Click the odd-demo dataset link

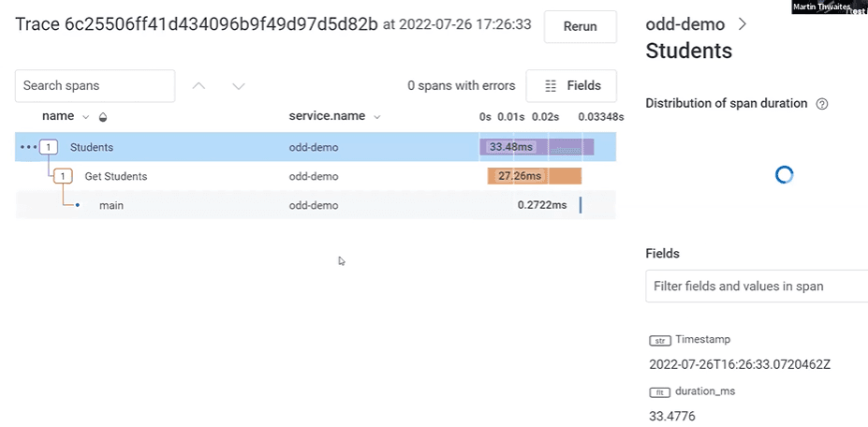688,24
